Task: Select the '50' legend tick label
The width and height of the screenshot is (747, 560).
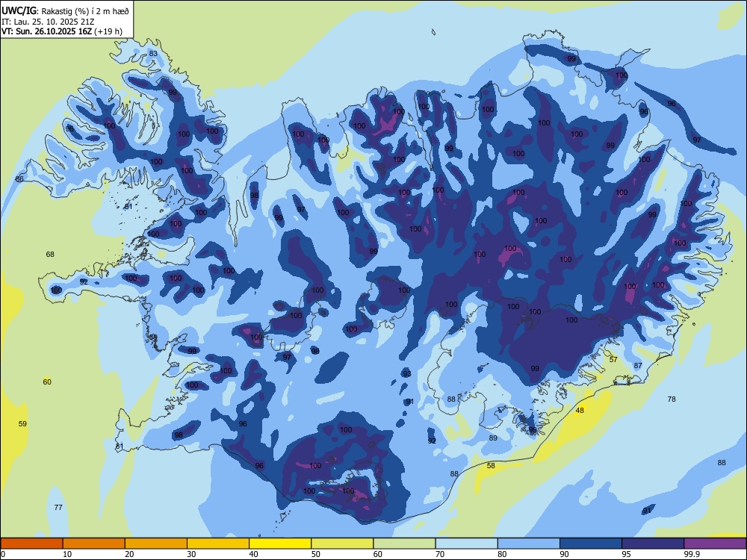Action: tap(315, 554)
